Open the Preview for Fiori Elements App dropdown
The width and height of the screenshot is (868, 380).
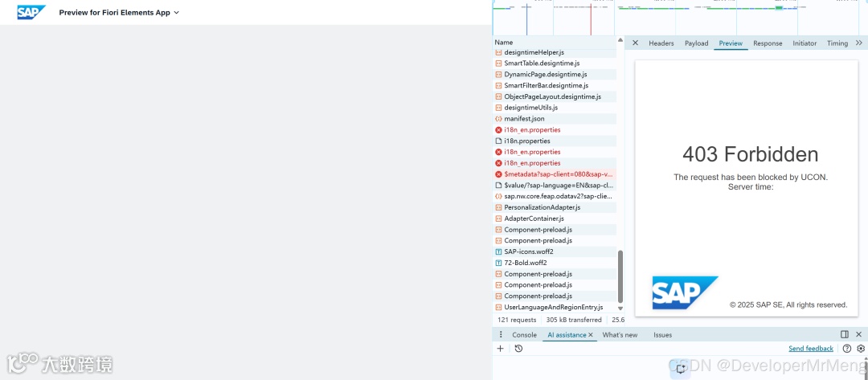(119, 12)
